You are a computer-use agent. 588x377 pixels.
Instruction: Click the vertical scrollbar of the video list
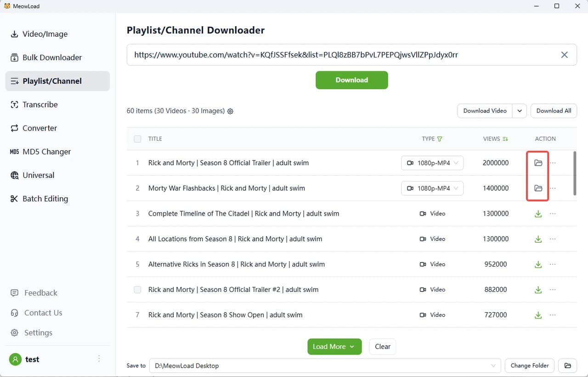(x=574, y=174)
